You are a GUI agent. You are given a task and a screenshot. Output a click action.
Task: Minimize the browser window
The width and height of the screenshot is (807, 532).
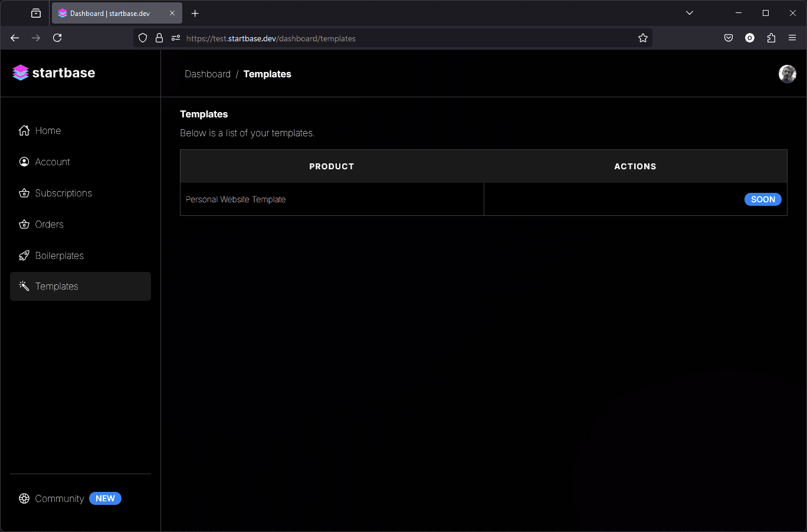click(739, 13)
